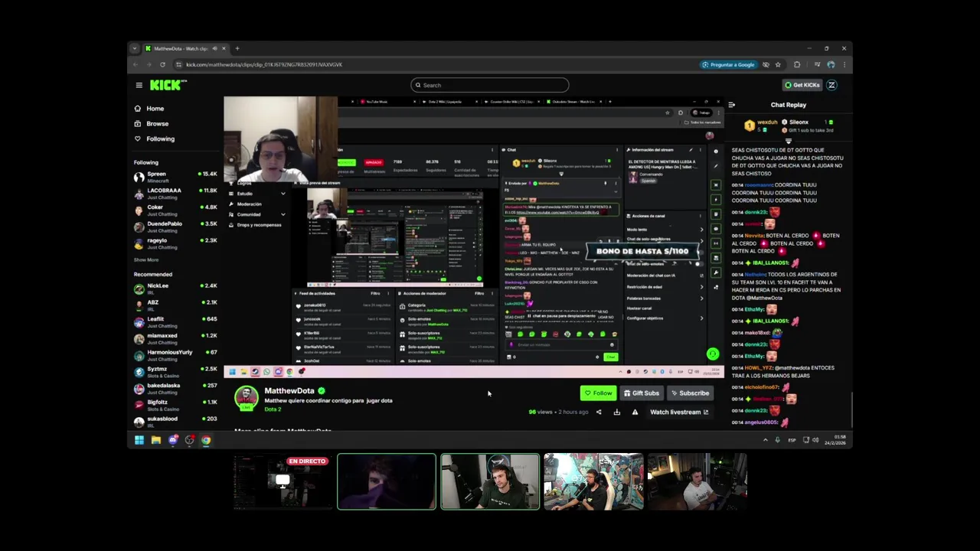Follow the MatthewDota channel

coord(598,393)
